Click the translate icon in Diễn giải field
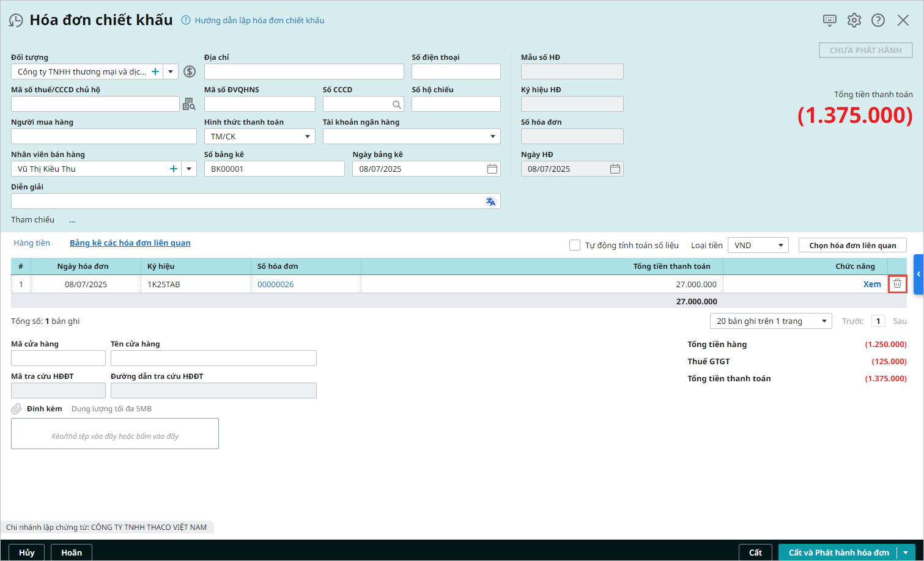 pyautogui.click(x=490, y=202)
